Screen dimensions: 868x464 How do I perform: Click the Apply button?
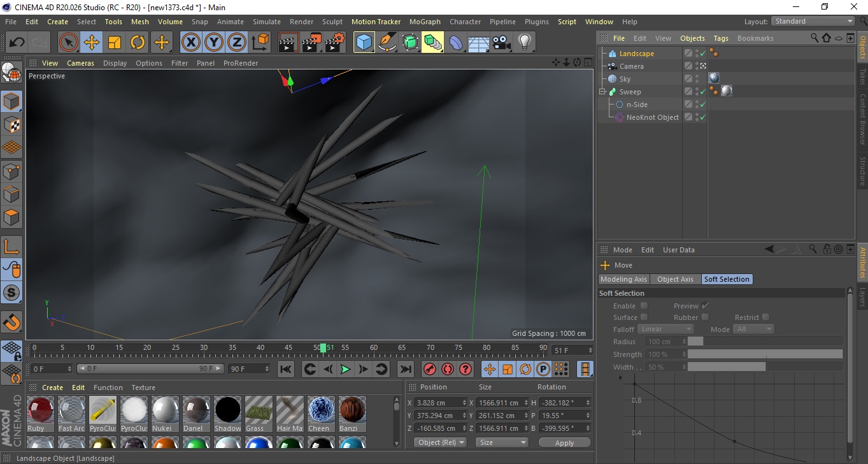[x=564, y=442]
